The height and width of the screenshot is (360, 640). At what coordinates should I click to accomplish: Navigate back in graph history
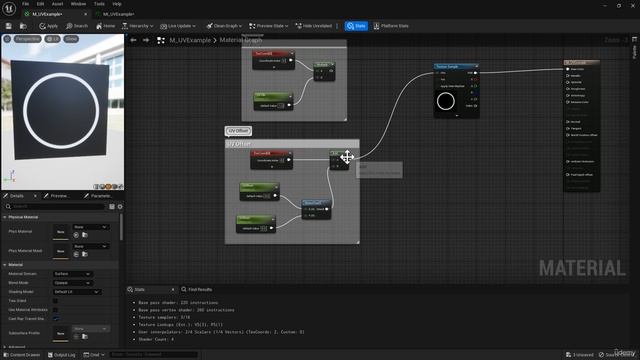tap(133, 40)
